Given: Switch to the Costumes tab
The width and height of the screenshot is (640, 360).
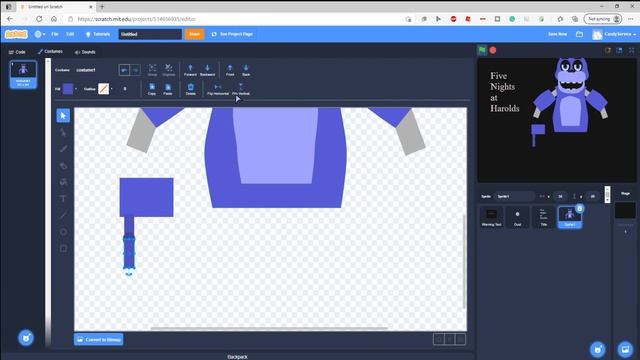Looking at the screenshot, I should pyautogui.click(x=50, y=51).
